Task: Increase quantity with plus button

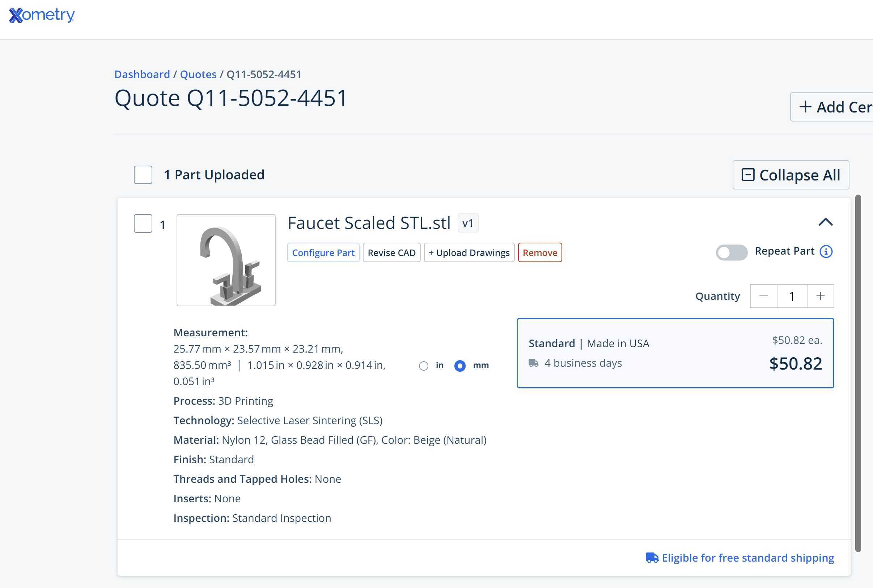Action: click(x=821, y=296)
